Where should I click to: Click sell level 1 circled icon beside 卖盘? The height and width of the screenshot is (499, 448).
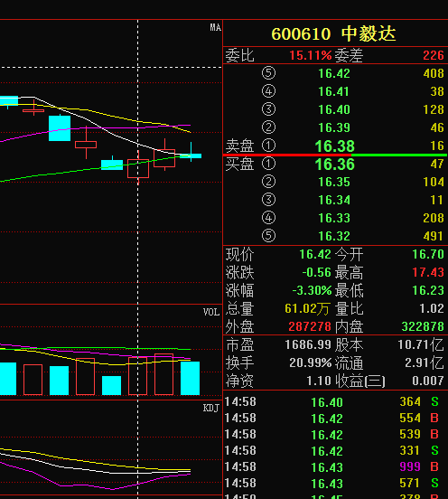[x=268, y=146]
